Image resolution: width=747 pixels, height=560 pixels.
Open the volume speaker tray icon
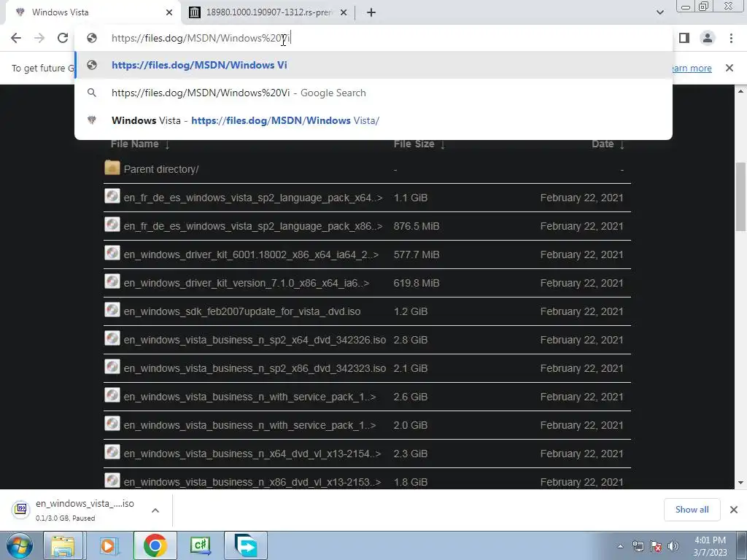(x=673, y=546)
